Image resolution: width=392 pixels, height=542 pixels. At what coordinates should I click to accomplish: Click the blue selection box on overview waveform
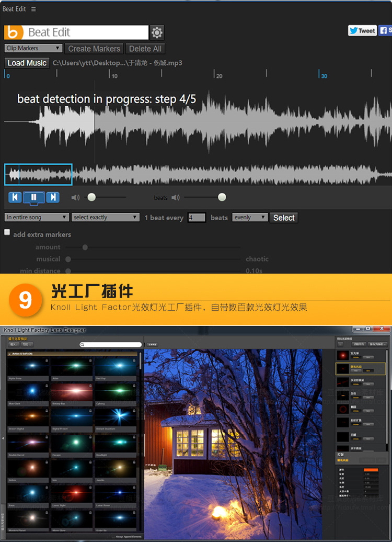[38, 175]
